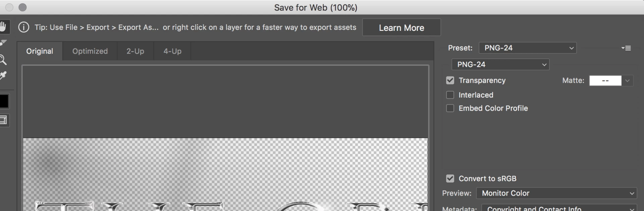The width and height of the screenshot is (644, 211).
Task: Click the Learn More button
Action: click(401, 28)
